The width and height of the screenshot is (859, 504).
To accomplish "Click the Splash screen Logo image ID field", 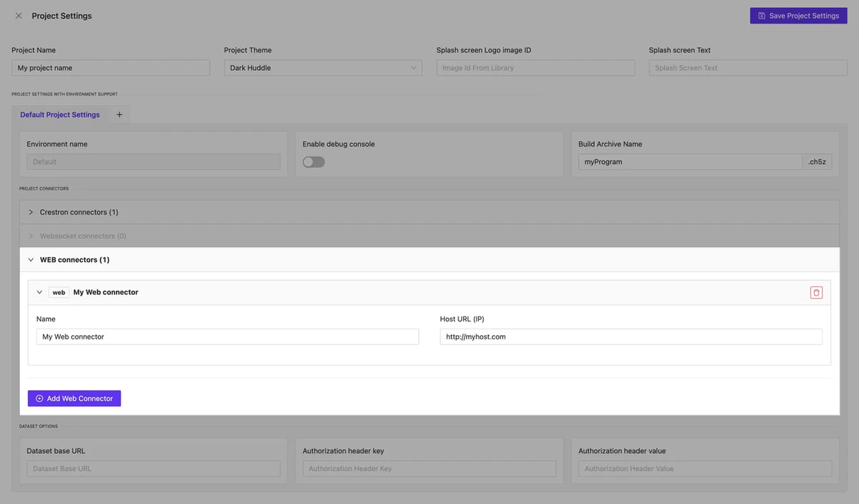I will pyautogui.click(x=535, y=67).
